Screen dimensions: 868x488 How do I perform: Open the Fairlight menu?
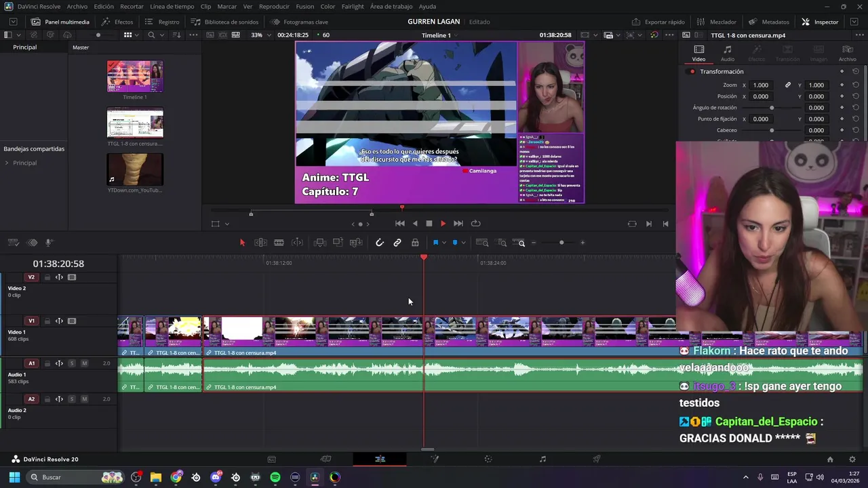point(353,6)
